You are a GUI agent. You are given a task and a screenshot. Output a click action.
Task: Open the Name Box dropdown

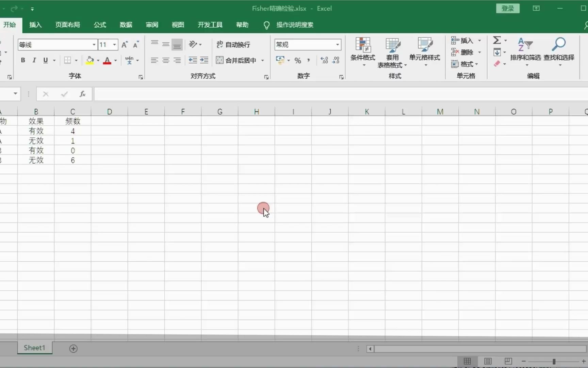point(15,94)
